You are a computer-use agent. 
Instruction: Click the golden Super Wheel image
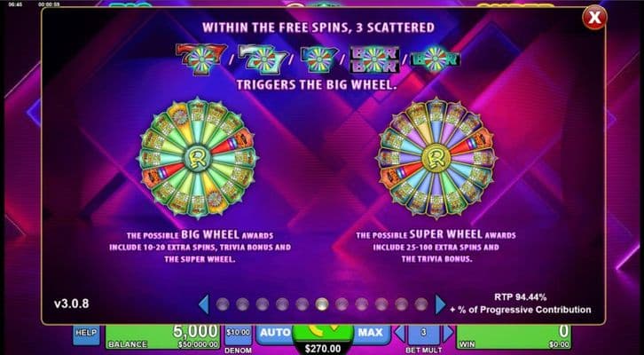(x=436, y=158)
